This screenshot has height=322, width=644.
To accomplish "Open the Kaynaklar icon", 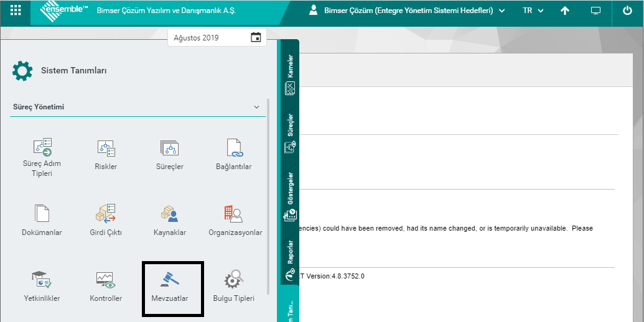I will coord(169,214).
